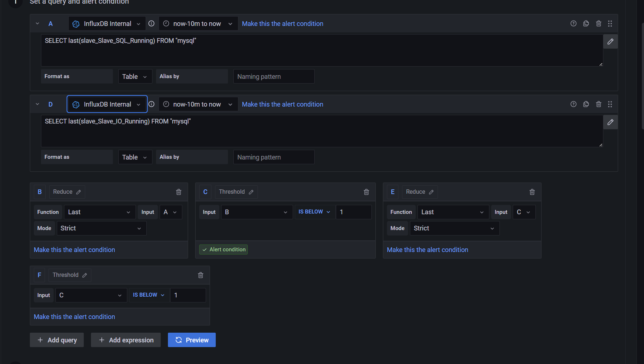Edit expression C Threshold type

coord(236,192)
